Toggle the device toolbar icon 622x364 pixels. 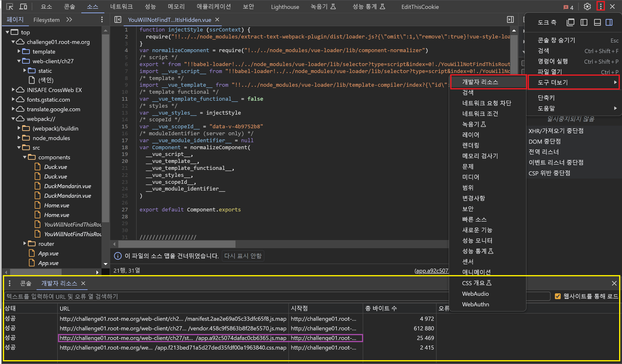tap(23, 7)
